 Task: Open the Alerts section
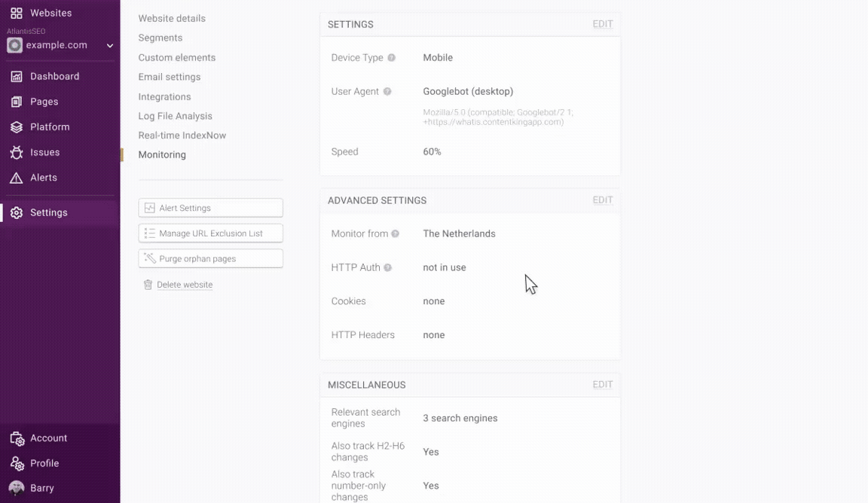44,178
